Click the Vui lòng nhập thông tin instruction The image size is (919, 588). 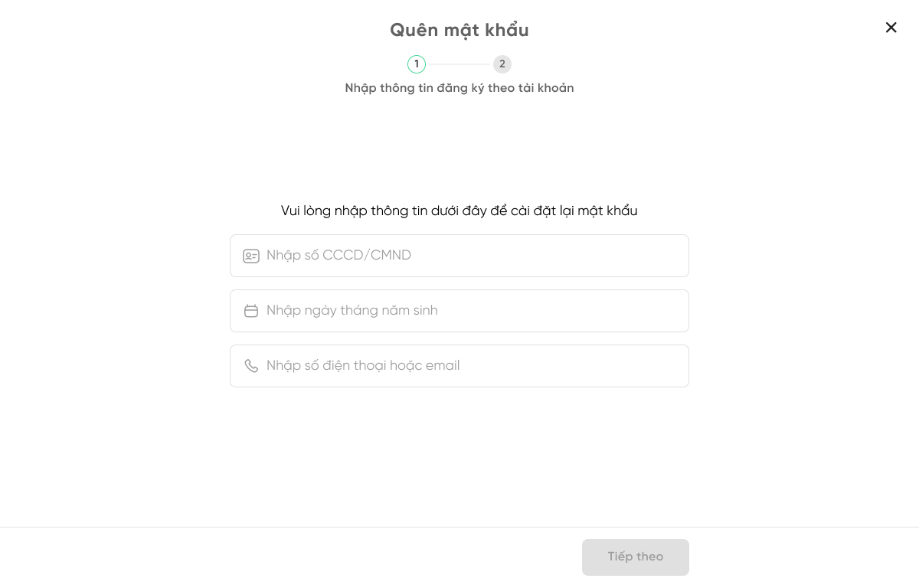tap(459, 211)
